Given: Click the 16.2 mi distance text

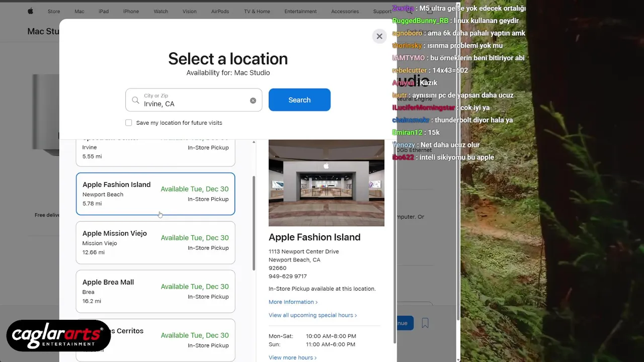Looking at the screenshot, I should pyautogui.click(x=92, y=301).
